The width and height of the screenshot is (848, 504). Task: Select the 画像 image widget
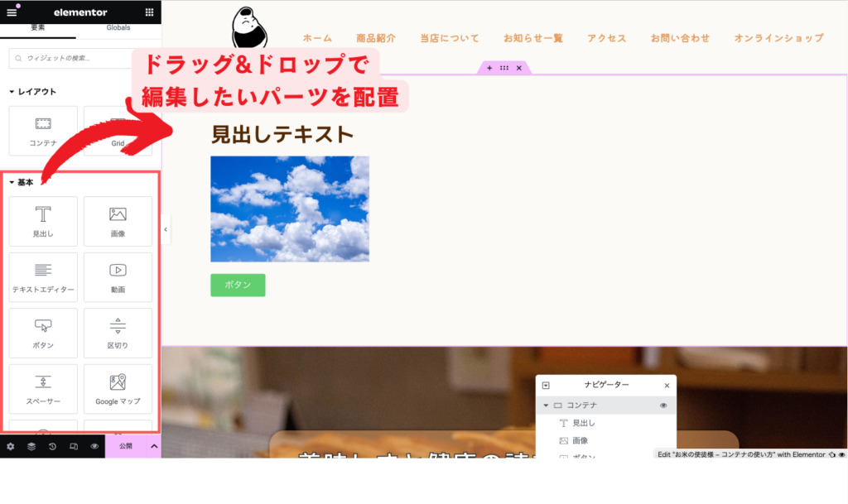click(x=118, y=222)
